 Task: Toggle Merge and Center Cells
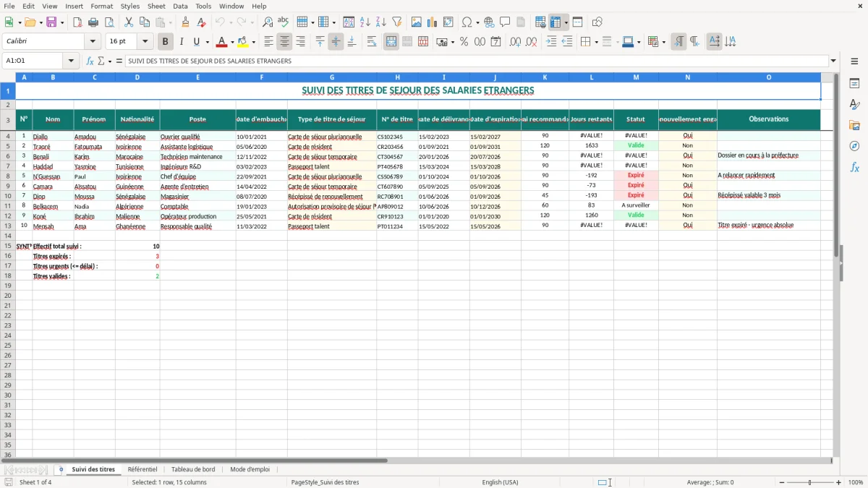tap(391, 42)
